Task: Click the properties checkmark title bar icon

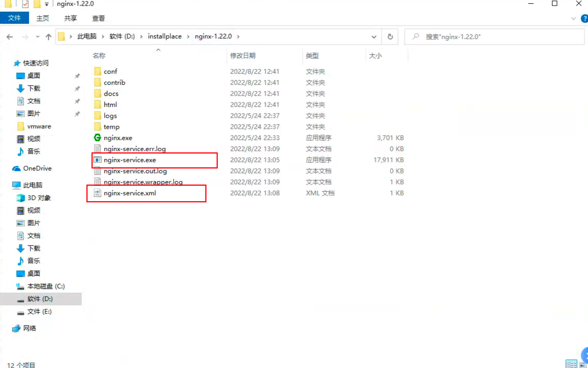Action: [x=25, y=4]
